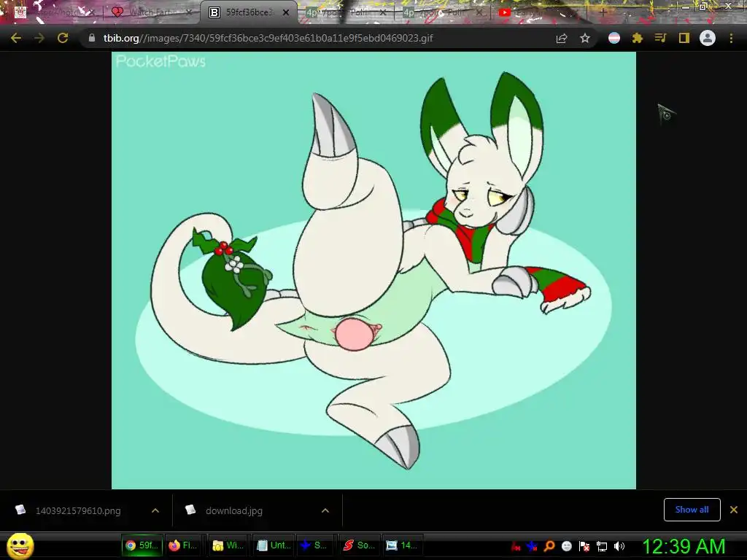Open the 14... image viewer taskbar button
This screenshot has width=747, height=560.
point(403,545)
